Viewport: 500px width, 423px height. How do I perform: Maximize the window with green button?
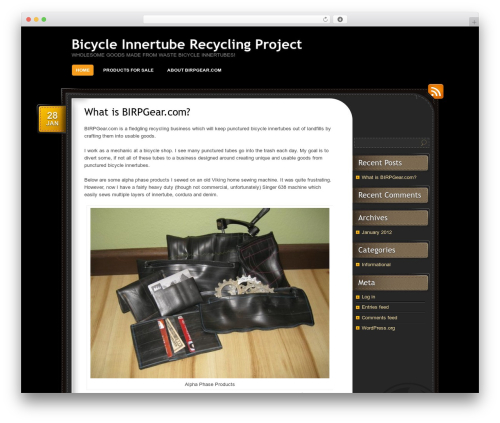(44, 19)
